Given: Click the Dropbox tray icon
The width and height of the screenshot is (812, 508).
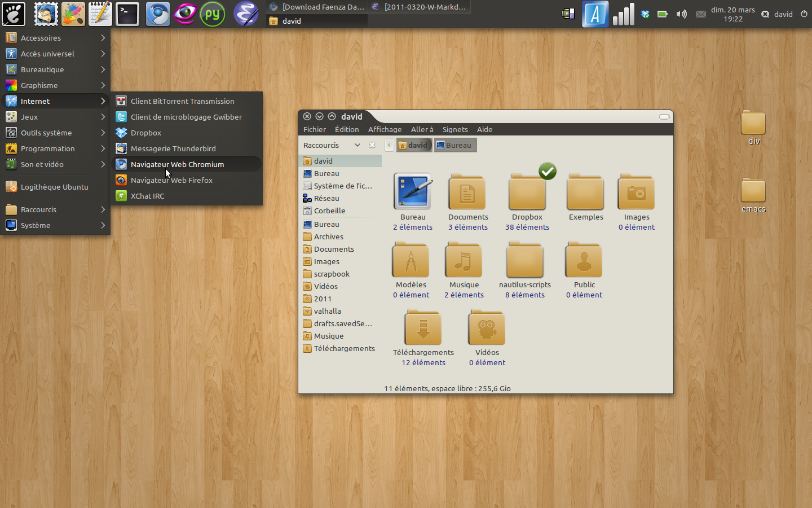Looking at the screenshot, I should pyautogui.click(x=645, y=14).
